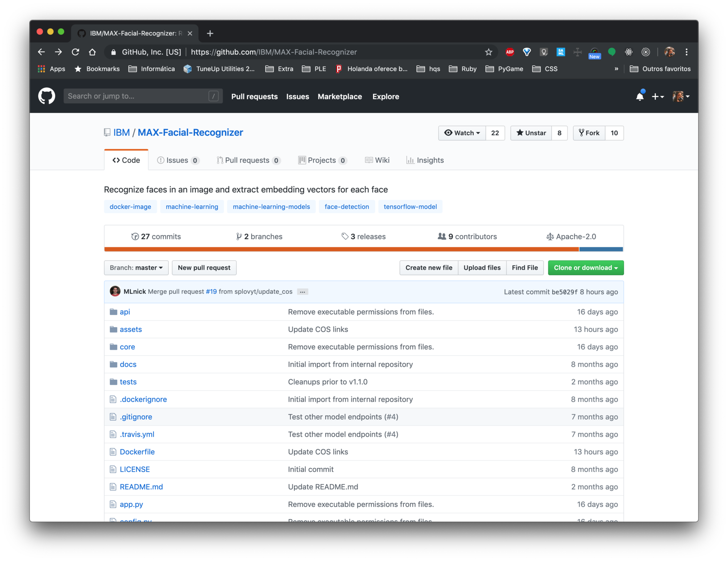The width and height of the screenshot is (728, 561).
Task: Switch to the Wiki tab
Action: [x=377, y=160]
